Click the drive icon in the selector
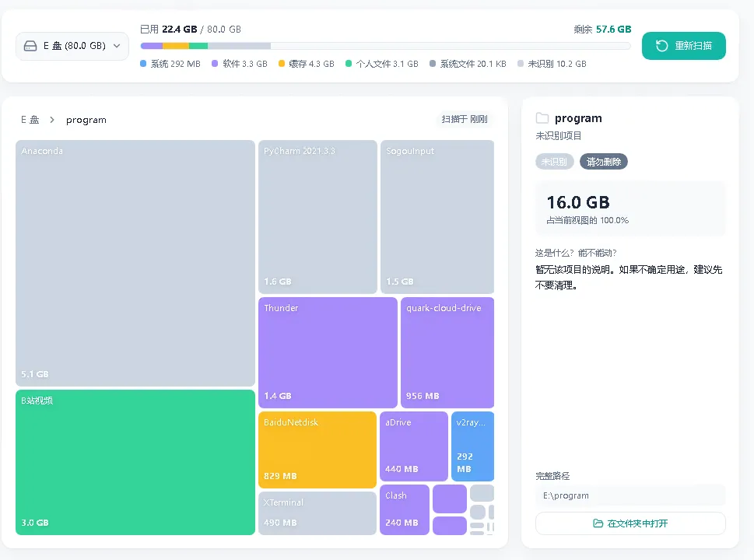This screenshot has width=754, height=560. point(30,46)
